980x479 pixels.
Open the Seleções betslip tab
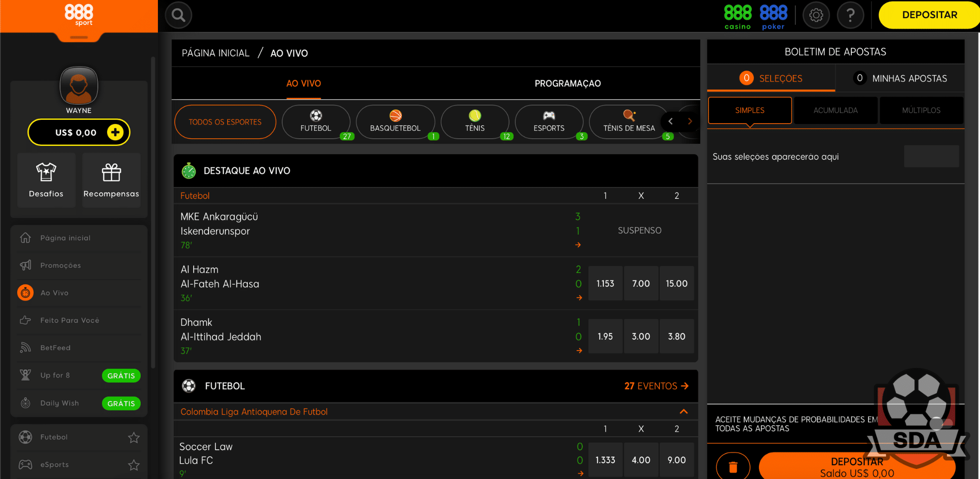point(771,78)
